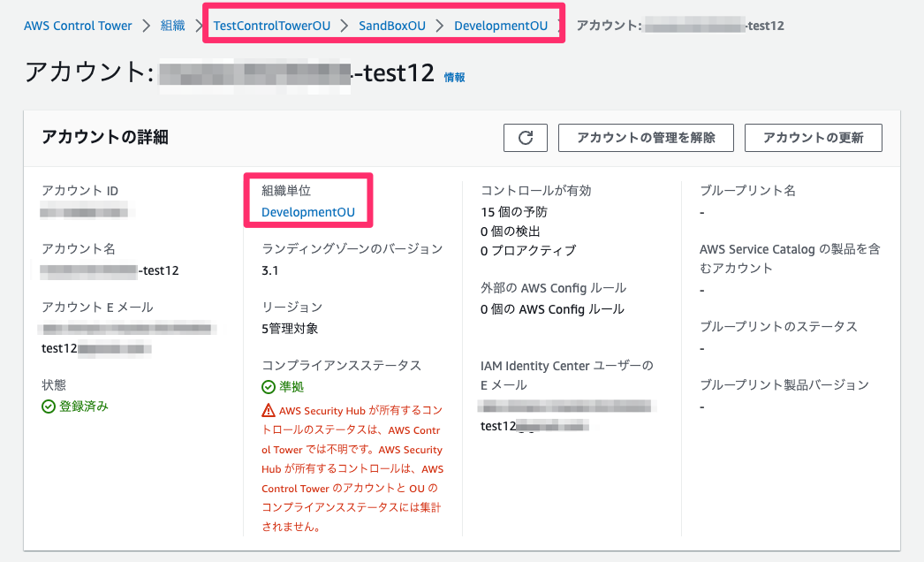Open TestControlTowerOU breadcrumb link

pos(272,26)
